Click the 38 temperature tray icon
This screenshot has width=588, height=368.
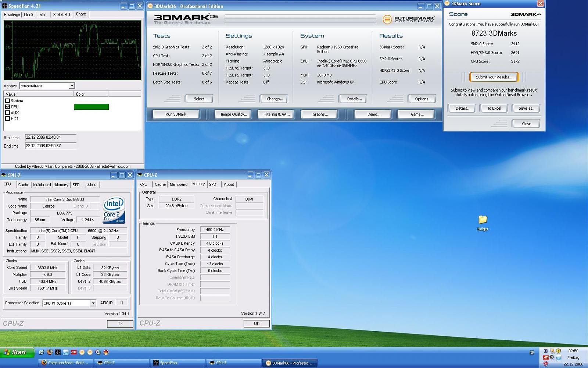(546, 351)
